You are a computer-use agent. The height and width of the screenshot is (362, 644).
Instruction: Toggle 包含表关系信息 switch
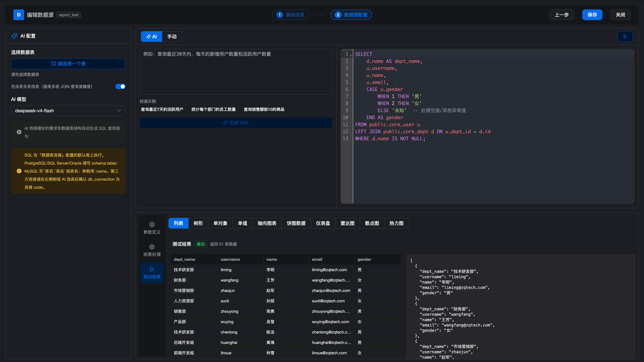120,86
